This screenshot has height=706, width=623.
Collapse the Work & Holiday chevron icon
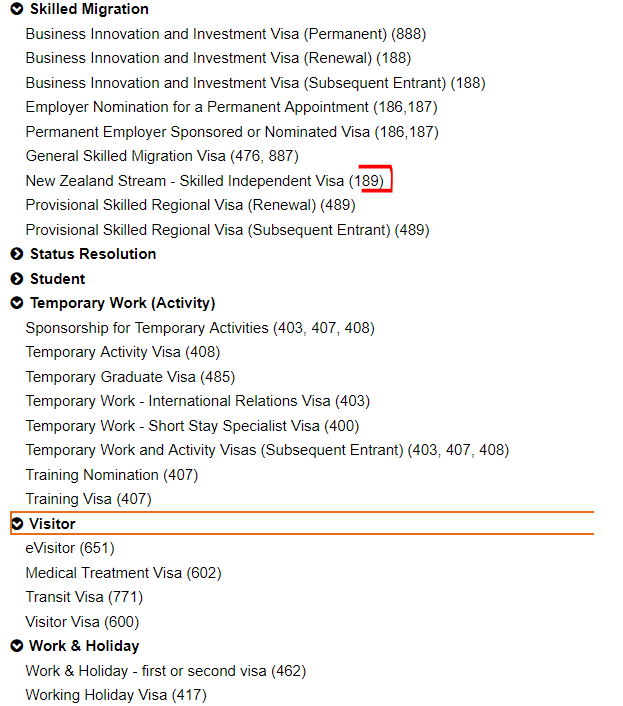[17, 646]
